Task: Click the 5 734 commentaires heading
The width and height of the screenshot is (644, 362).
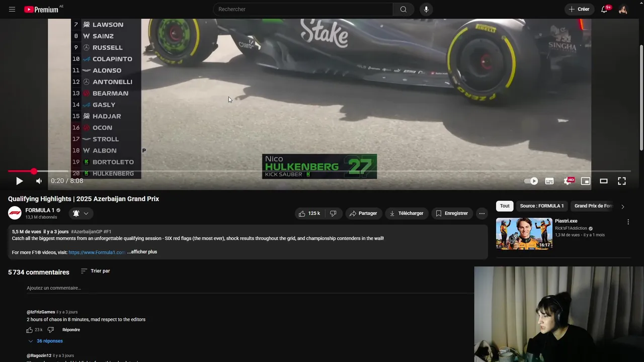Action: click(39, 272)
